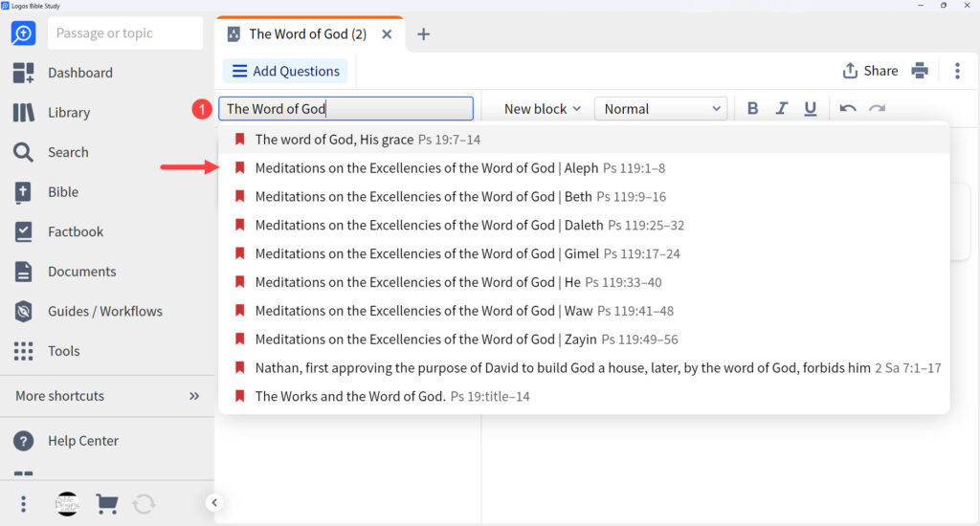Select the Waw Ps 119:41–48 suggestion
The image size is (980, 526).
[584, 311]
